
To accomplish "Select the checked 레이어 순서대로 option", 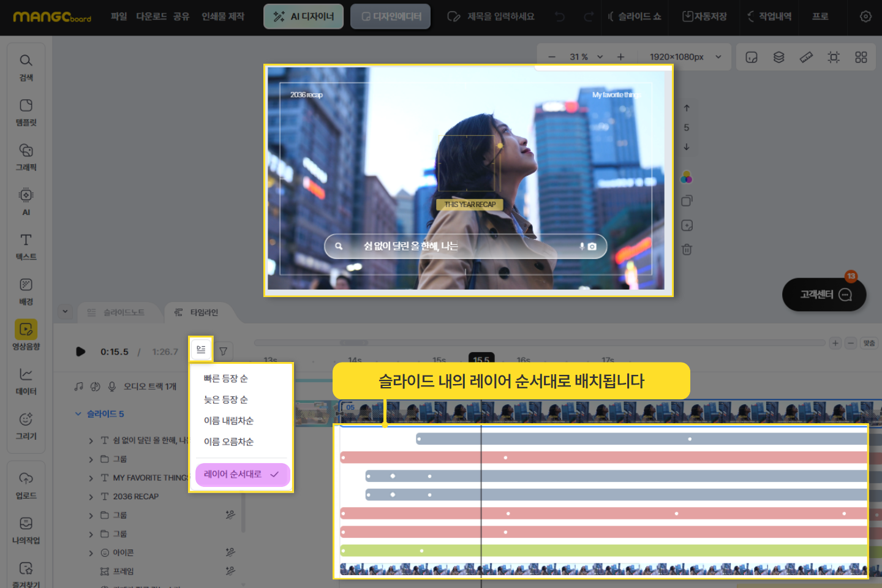I will point(241,474).
